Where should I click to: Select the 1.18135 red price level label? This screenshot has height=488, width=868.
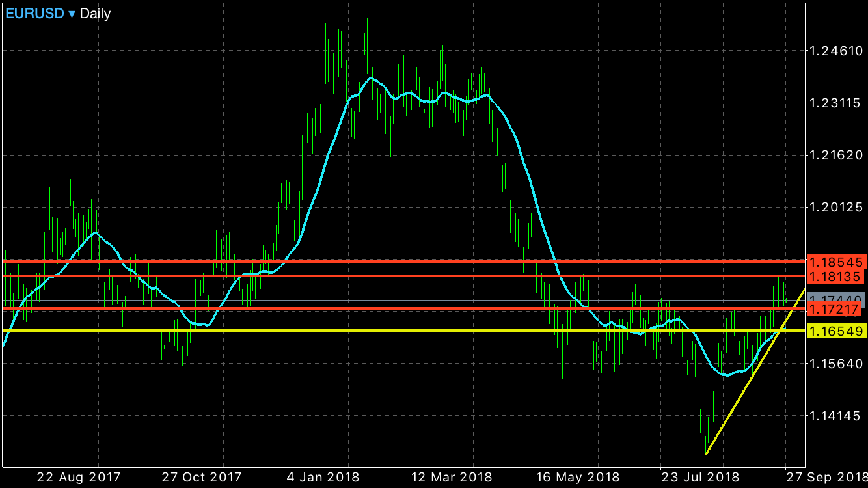pos(836,277)
